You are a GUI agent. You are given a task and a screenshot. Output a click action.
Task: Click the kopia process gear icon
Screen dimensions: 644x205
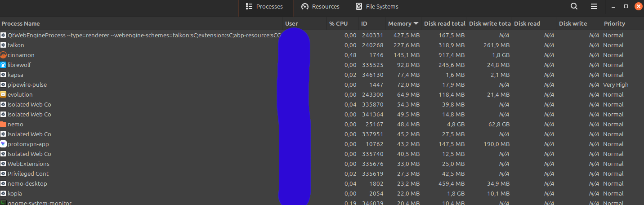click(3, 193)
